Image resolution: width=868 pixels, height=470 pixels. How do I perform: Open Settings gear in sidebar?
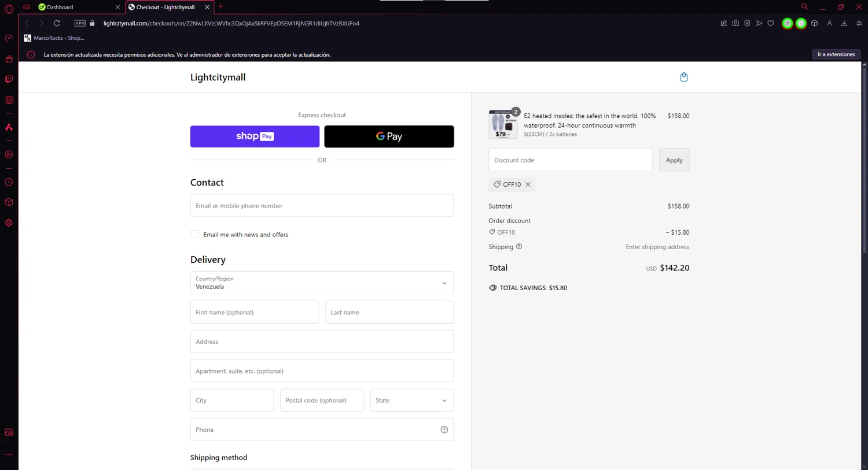coord(9,223)
